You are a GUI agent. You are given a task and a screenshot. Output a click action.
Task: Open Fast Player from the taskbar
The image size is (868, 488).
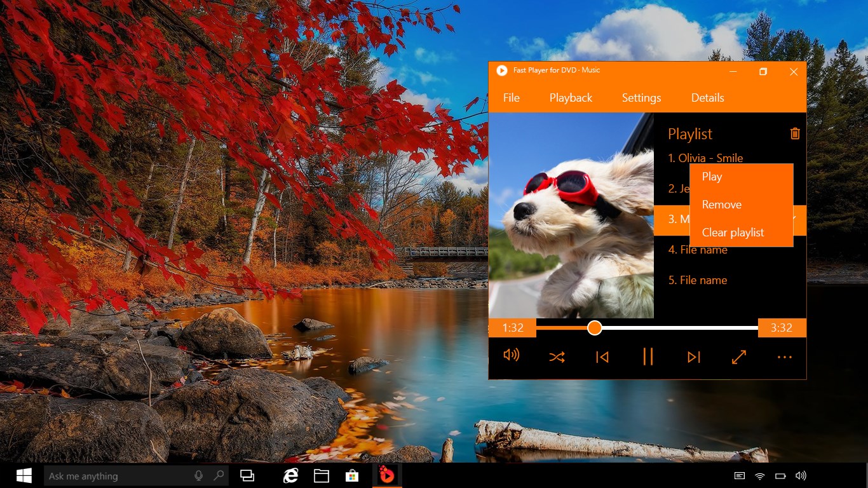(386, 475)
